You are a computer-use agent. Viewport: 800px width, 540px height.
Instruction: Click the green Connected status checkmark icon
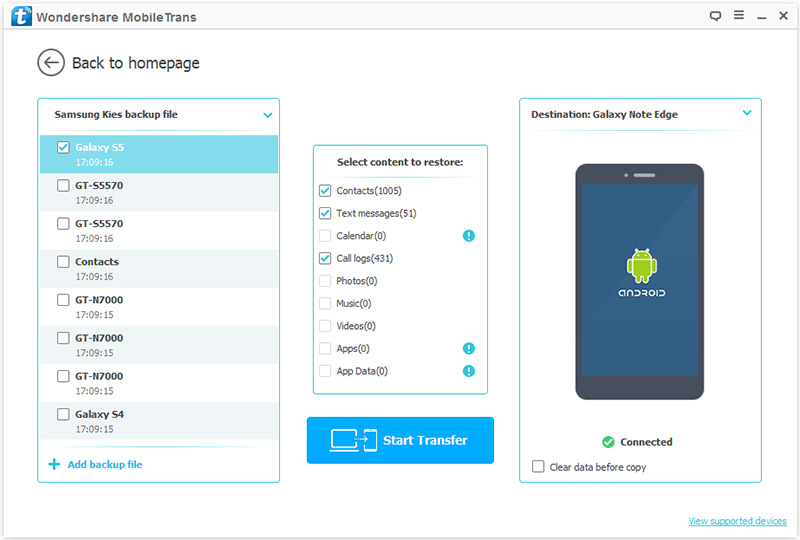point(608,442)
